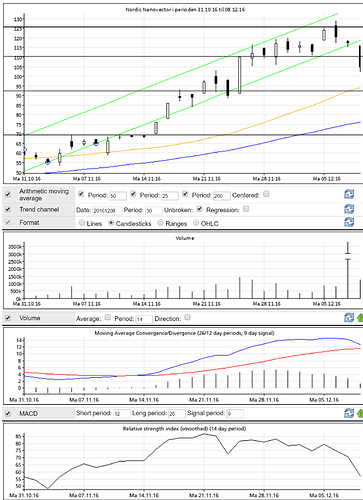Enable the Volume Average checkbox
This screenshot has height=500, width=363.
[x=107, y=317]
